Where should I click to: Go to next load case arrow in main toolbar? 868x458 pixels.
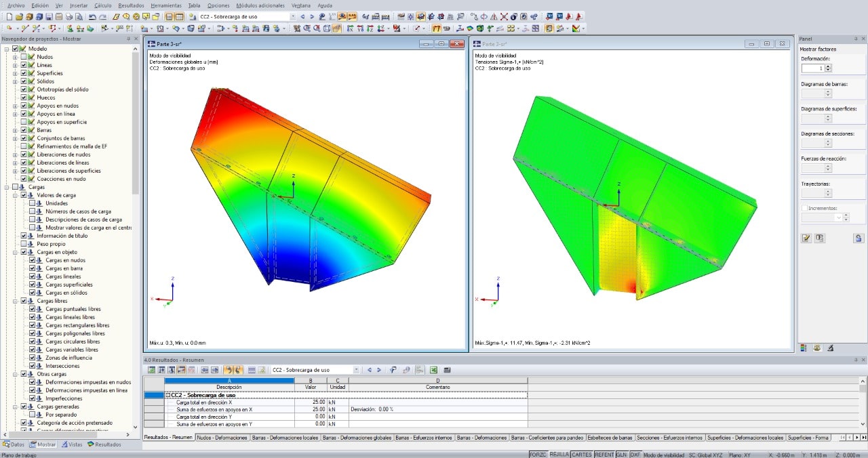click(x=311, y=16)
